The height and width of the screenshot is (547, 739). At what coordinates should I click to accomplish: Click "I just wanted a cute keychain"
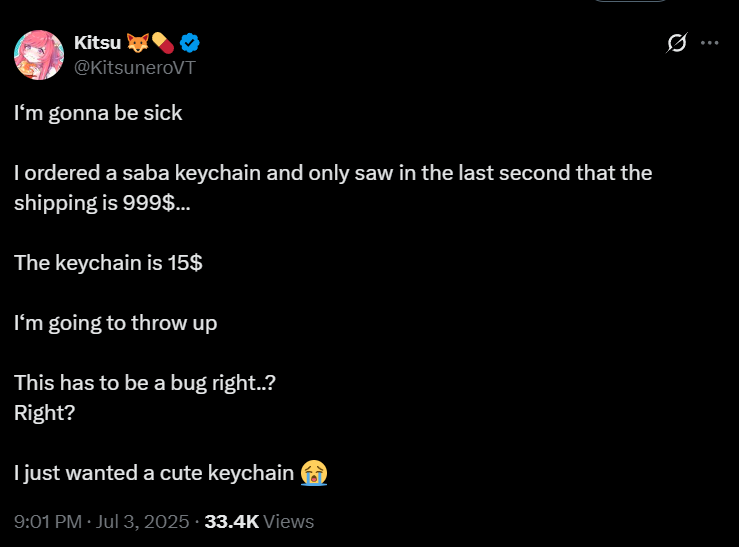click(x=155, y=472)
